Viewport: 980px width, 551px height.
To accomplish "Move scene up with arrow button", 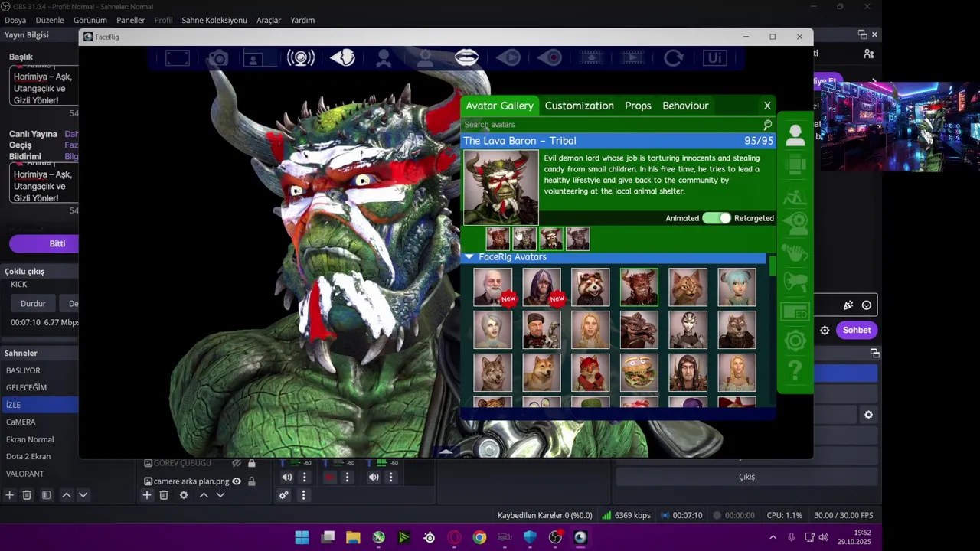I will tap(66, 495).
